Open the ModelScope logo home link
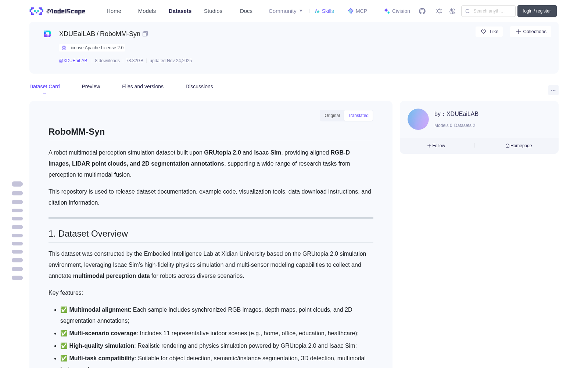Screen dimensions: 588x368 tap(57, 11)
